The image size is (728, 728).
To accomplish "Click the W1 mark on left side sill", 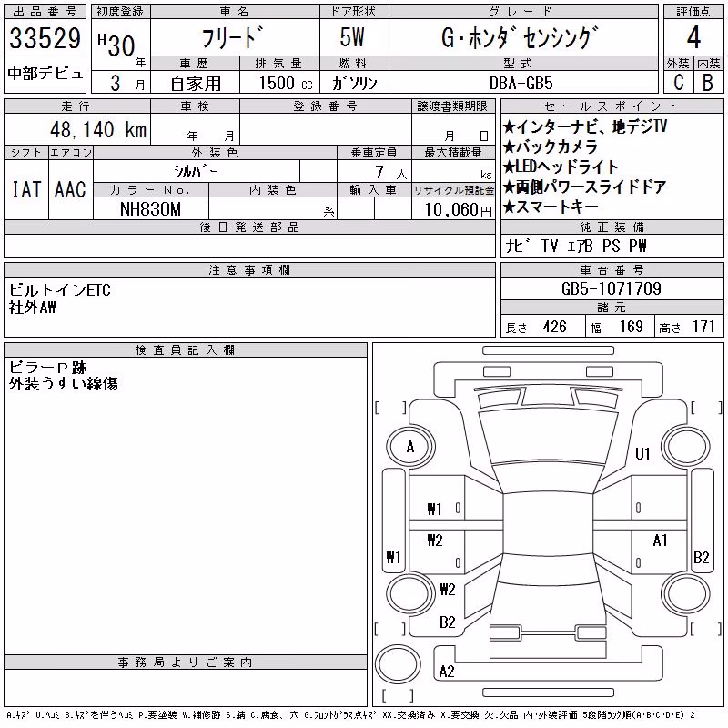I will coord(393,557).
